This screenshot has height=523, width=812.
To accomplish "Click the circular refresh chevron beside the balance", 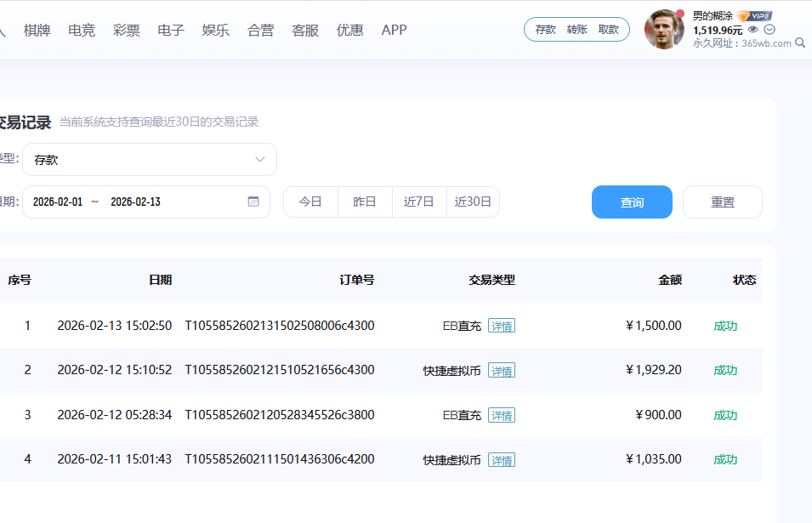I will coord(769,28).
